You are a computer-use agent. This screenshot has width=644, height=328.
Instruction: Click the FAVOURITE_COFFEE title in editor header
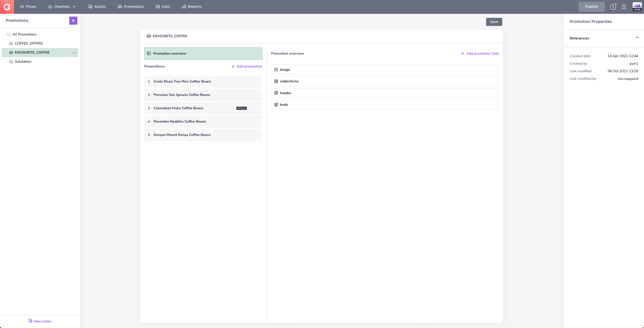(170, 36)
